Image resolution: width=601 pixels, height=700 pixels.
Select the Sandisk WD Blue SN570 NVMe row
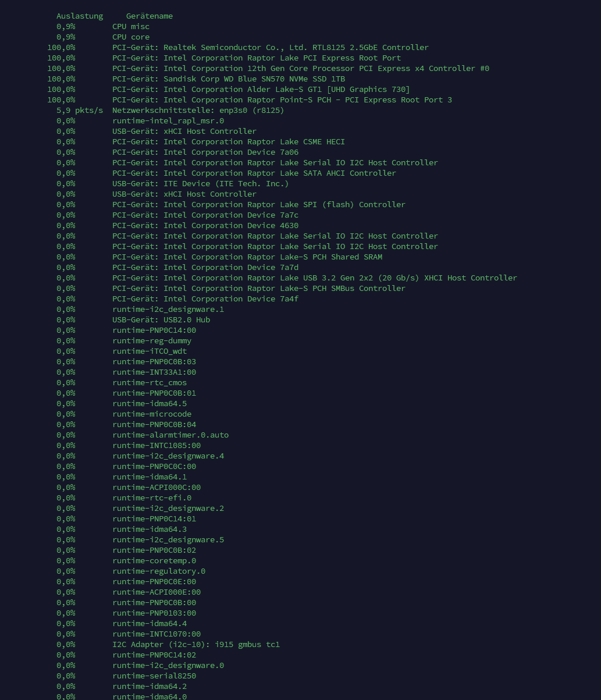pyautogui.click(x=196, y=79)
